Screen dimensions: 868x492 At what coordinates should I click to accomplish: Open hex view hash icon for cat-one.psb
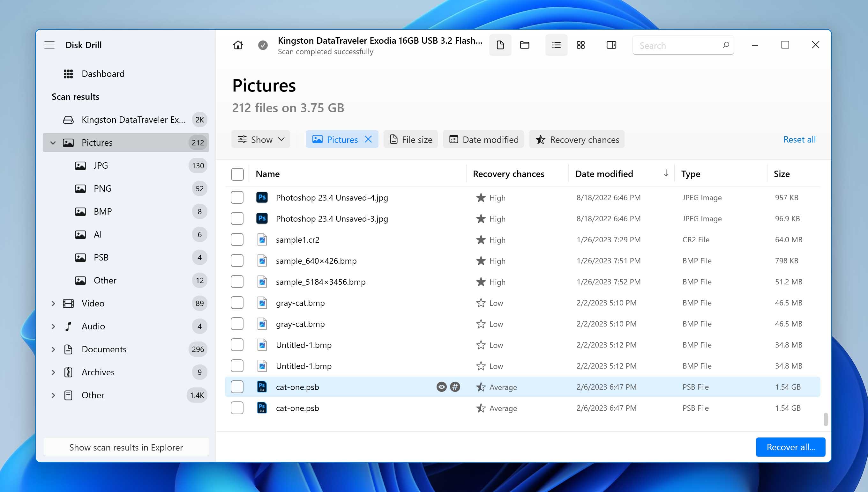[455, 386]
